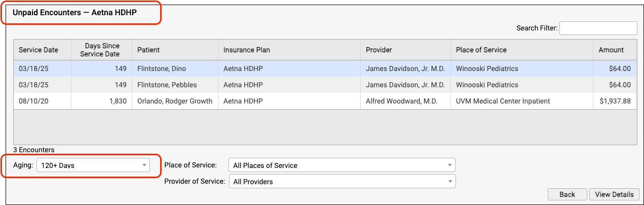The height and width of the screenshot is (205, 644).
Task: Sort by the Service Date column header
Action: [x=42, y=50]
